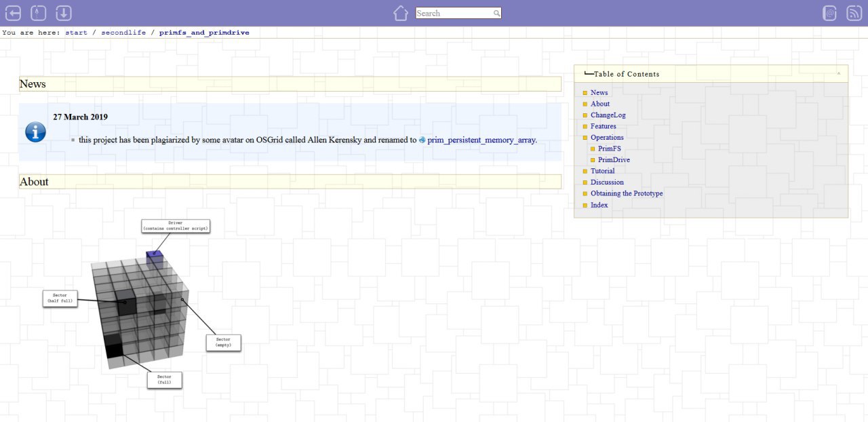This screenshot has width=868, height=422.
Task: Click the magnifier icon in search box
Action: [x=496, y=13]
